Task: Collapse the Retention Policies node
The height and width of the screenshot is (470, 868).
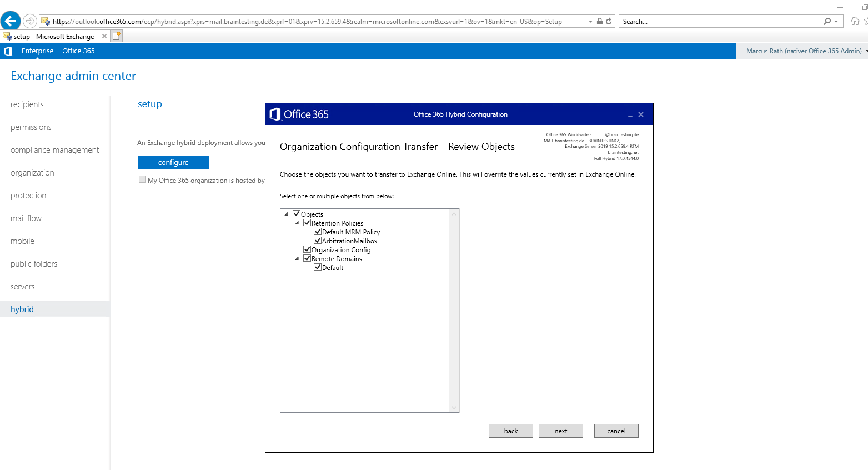Action: coord(297,223)
